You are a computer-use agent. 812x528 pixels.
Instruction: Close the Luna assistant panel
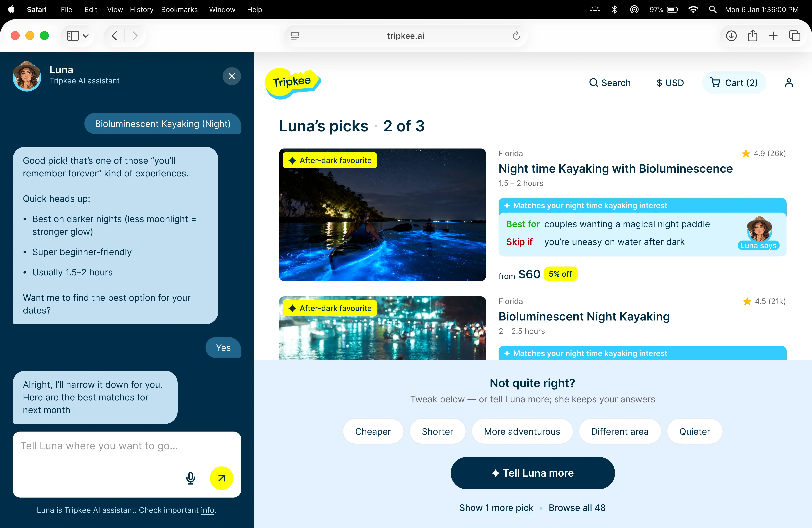(232, 76)
